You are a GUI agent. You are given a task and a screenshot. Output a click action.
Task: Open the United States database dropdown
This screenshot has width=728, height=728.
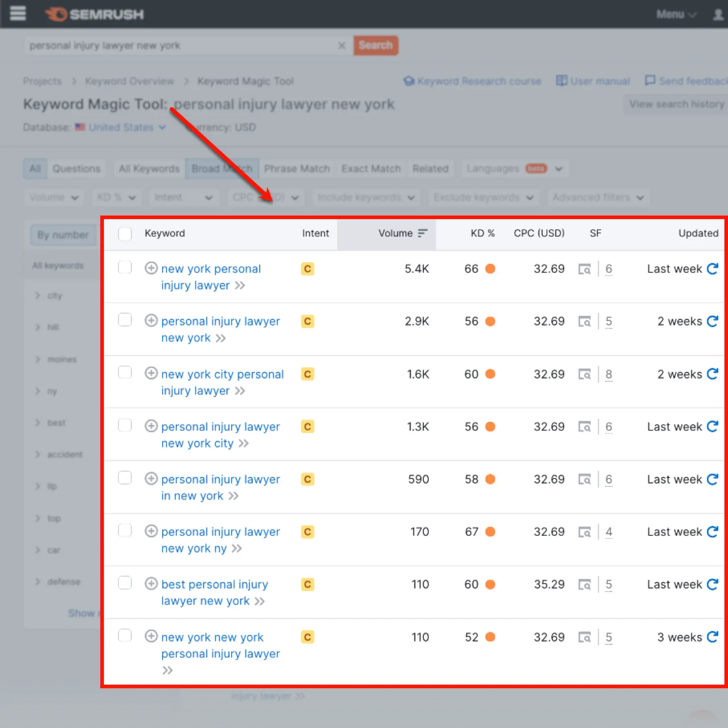pos(120,127)
